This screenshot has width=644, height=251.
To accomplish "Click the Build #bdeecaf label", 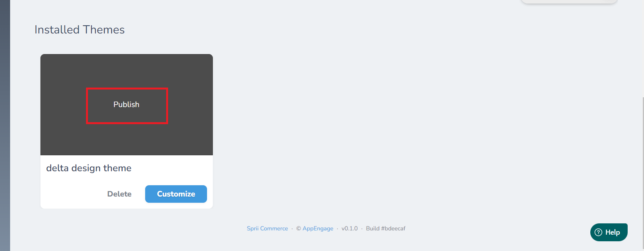I will (386, 228).
